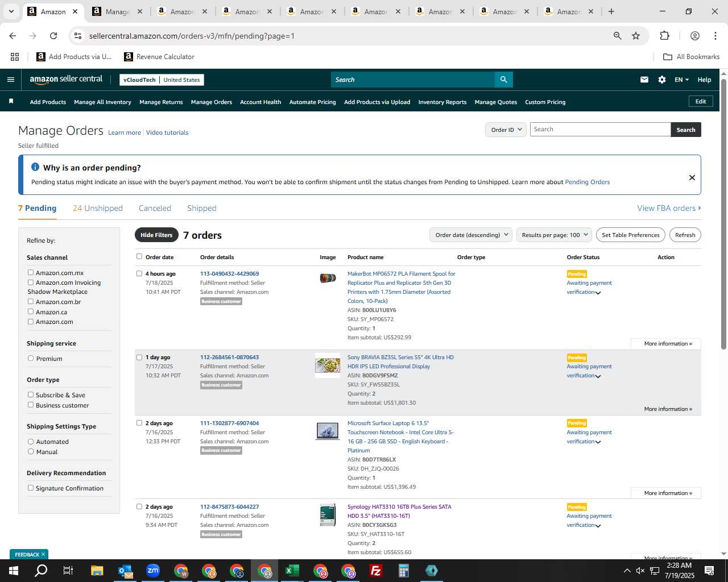
Task: Open the Order ID search type dropdown
Action: click(506, 130)
